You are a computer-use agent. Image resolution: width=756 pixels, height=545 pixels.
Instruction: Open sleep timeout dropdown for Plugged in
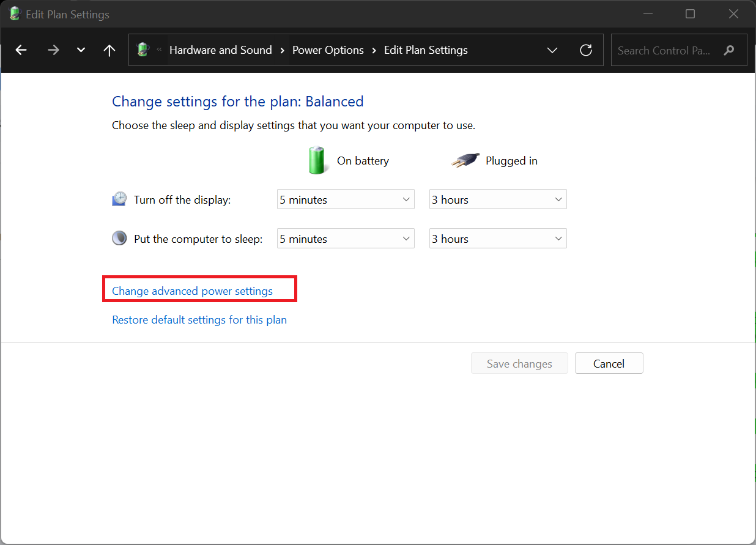tap(498, 239)
